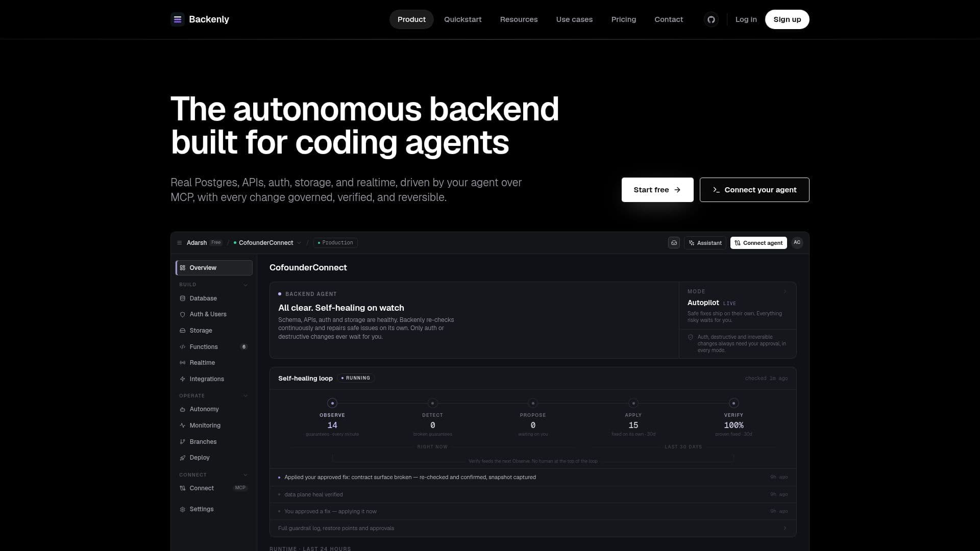This screenshot has width=980, height=551.
Task: Open Integrations in the sidebar
Action: pos(214,379)
